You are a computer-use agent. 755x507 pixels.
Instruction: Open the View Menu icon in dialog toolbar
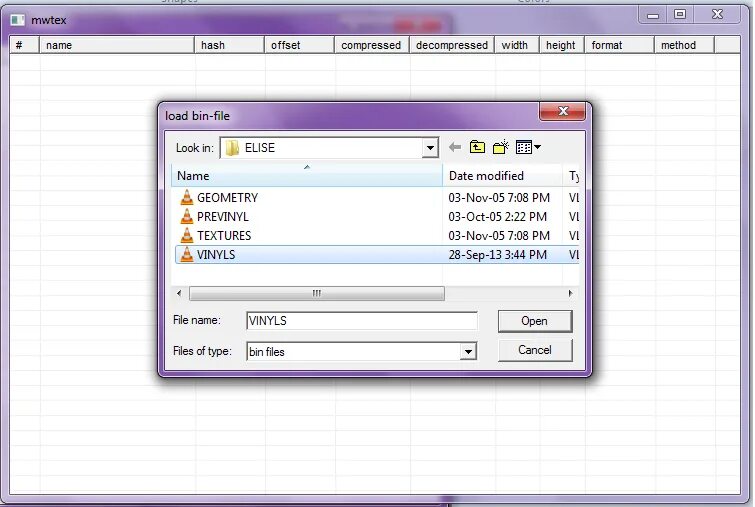(x=528, y=147)
